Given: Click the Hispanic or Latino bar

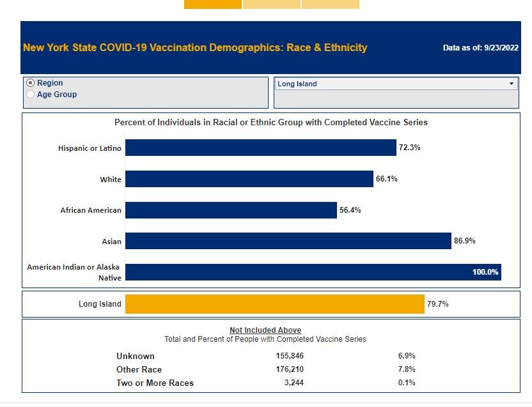Looking at the screenshot, I should coord(261,148).
